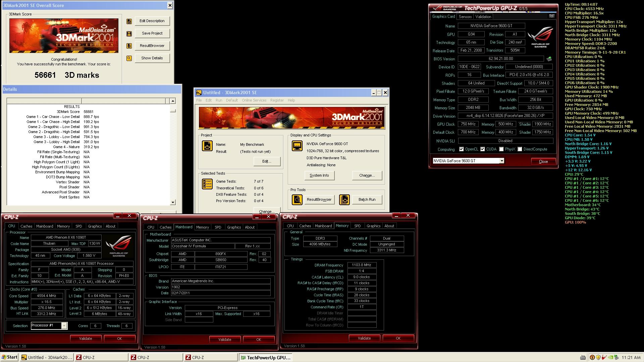Click the Details list scroll-up arrow
This screenshot has height=362, width=644.
tap(173, 101)
